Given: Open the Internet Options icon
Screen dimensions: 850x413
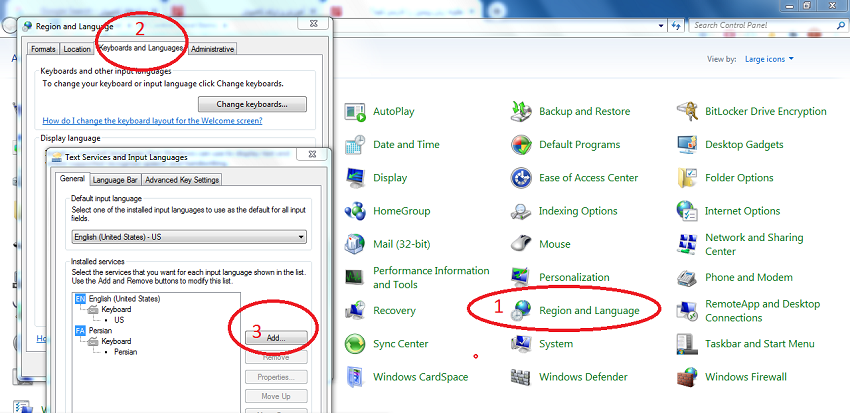Looking at the screenshot, I should pyautogui.click(x=687, y=211).
